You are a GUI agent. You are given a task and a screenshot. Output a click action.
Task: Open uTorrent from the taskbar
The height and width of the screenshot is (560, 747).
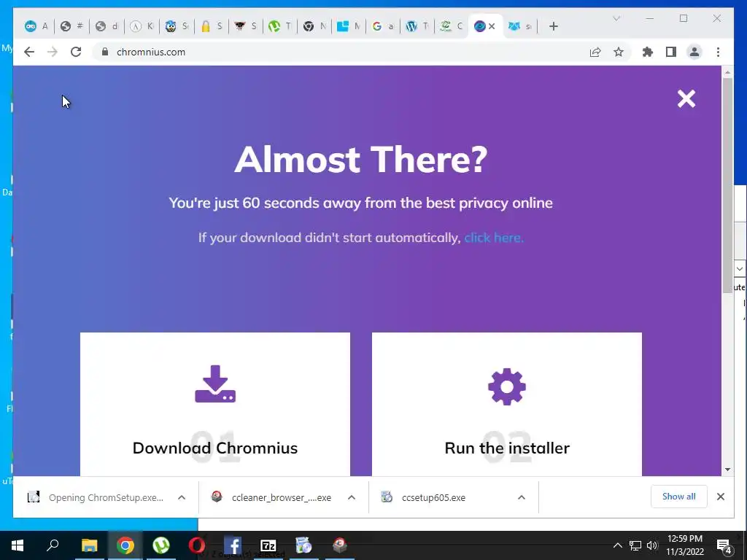point(161,545)
